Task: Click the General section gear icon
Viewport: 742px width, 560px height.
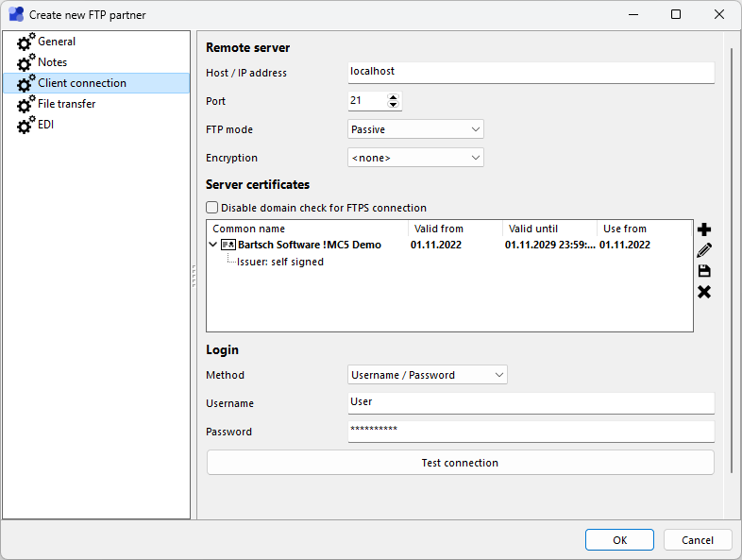Action: click(x=25, y=42)
